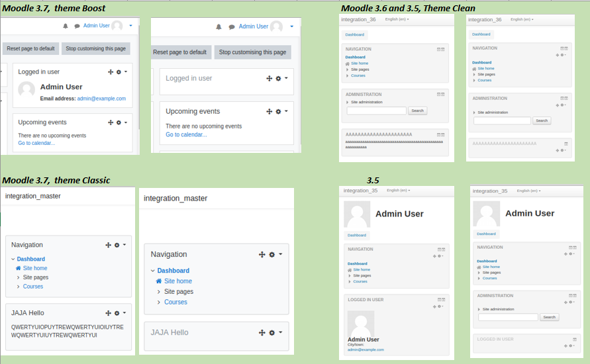Click move icon of collapsed AAAAAAAA block
Image resolution: width=590 pixels, height=364 pixels.
(x=558, y=150)
